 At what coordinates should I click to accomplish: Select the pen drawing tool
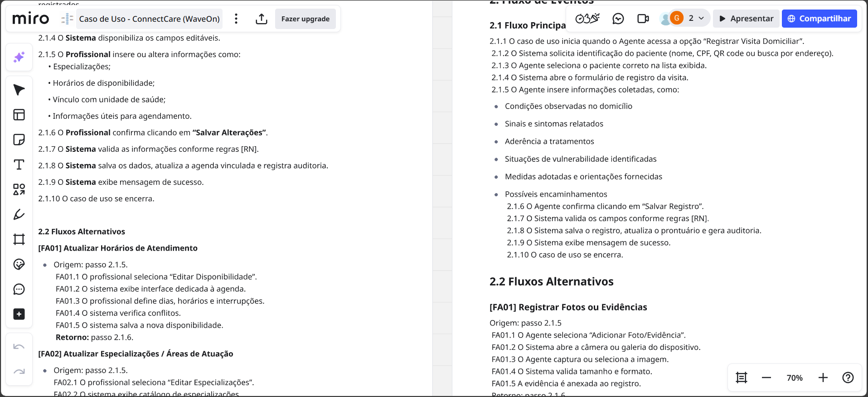[19, 214]
